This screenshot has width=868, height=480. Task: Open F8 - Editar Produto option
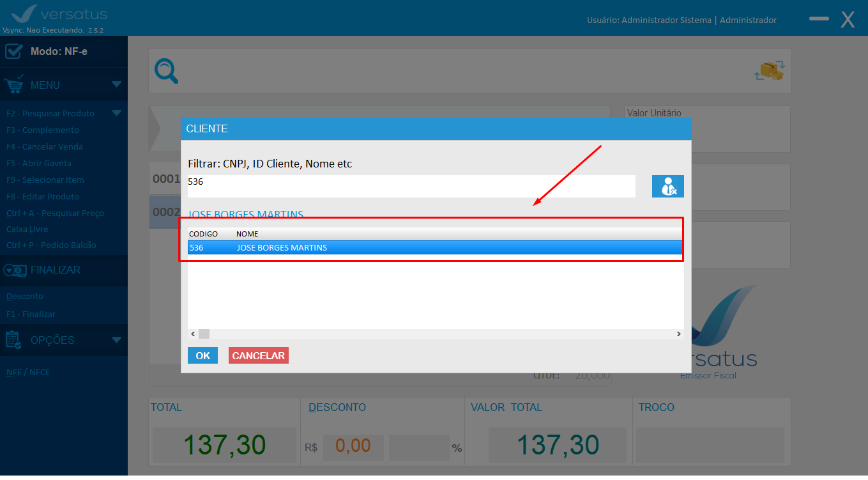[43, 196]
